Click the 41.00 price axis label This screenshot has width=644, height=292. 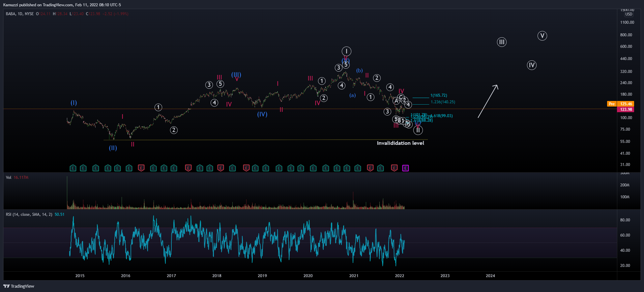625,153
